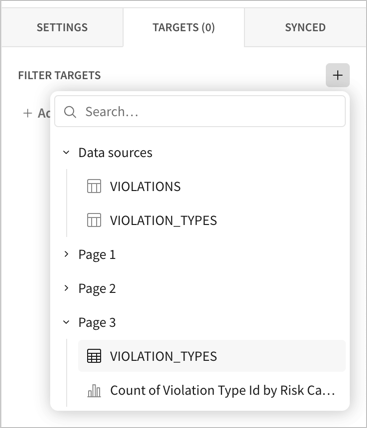This screenshot has width=367, height=428.
Task: Switch to the Synced tab
Action: coord(305,27)
